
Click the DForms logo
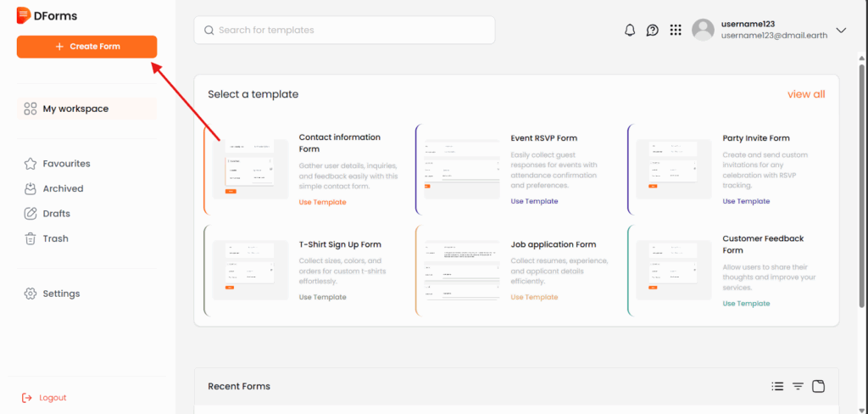coord(47,15)
